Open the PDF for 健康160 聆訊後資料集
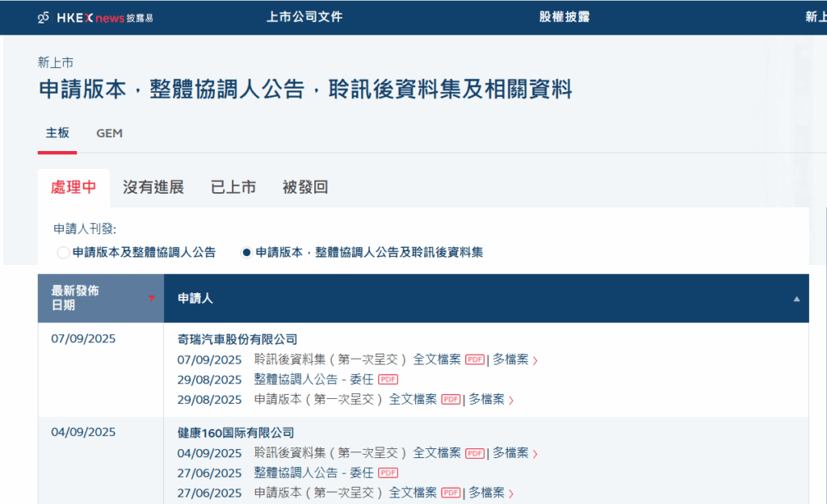Screen dimensions: 827x504 (476, 452)
